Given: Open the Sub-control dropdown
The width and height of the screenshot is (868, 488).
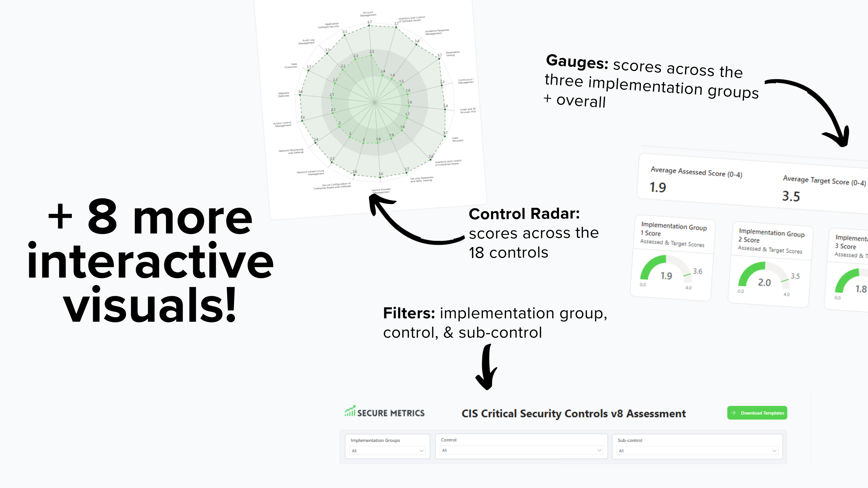Looking at the screenshot, I should click(x=697, y=450).
